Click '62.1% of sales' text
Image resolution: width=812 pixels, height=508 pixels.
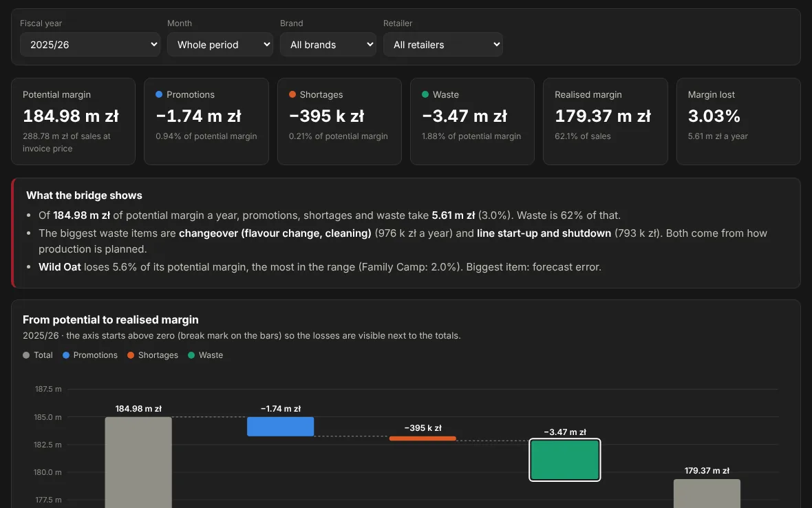click(583, 136)
